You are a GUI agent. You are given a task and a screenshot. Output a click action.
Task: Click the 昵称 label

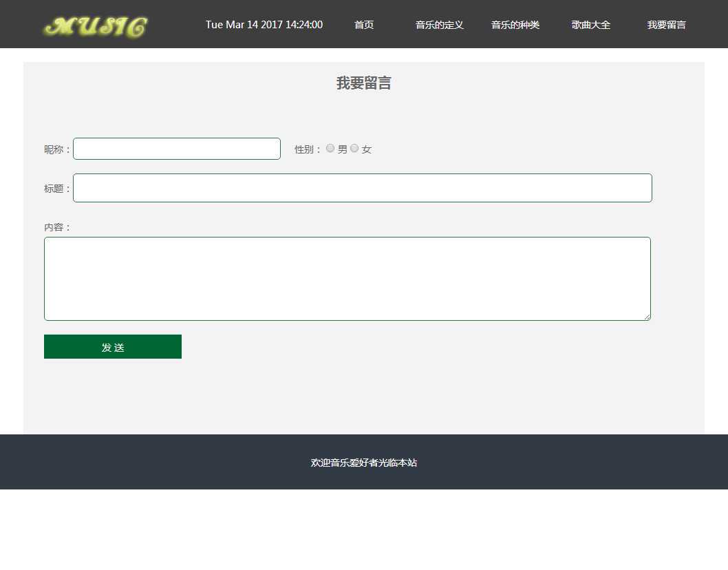point(57,149)
